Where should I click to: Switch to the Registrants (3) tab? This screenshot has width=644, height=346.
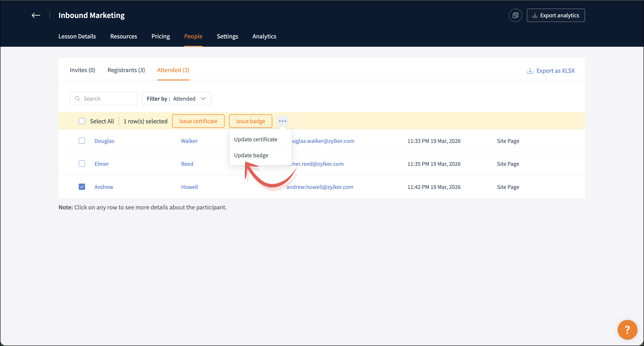click(126, 70)
